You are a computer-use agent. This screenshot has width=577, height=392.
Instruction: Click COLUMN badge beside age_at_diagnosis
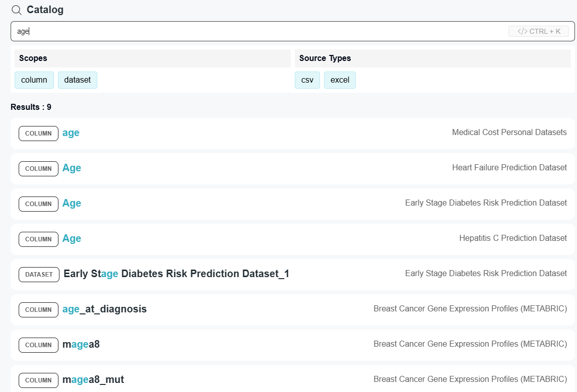(38, 310)
